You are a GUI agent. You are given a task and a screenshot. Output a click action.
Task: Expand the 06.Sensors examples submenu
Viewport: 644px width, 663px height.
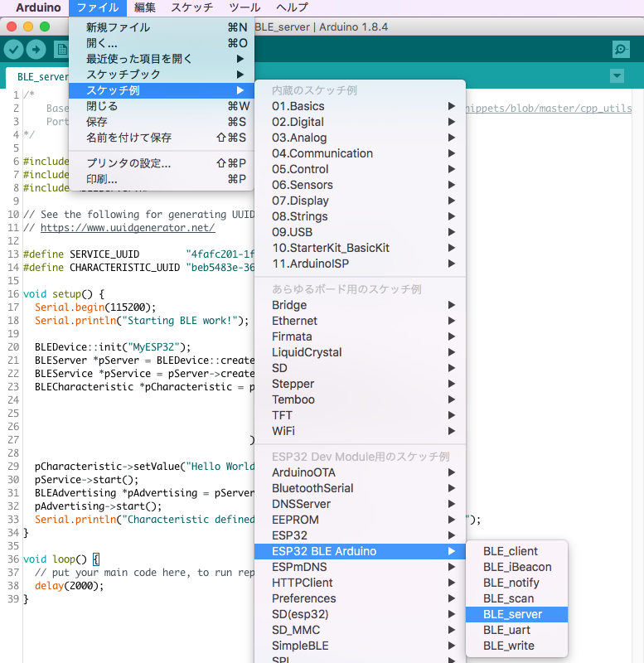pos(361,185)
